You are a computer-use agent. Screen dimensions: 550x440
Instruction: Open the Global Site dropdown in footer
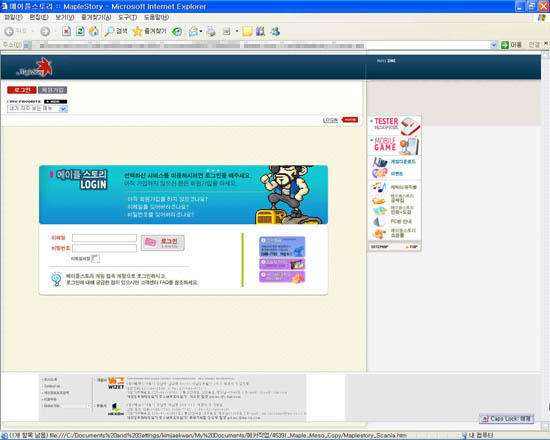(x=66, y=406)
